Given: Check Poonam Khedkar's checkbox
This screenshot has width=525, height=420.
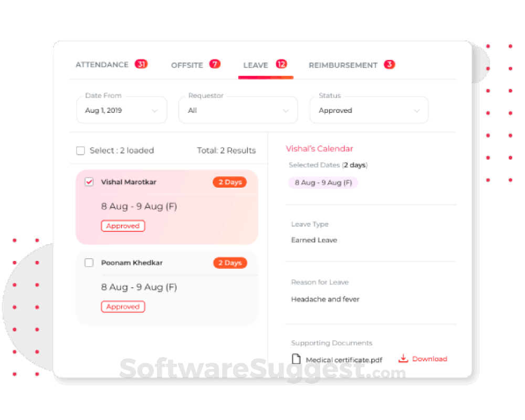Looking at the screenshot, I should tap(89, 262).
